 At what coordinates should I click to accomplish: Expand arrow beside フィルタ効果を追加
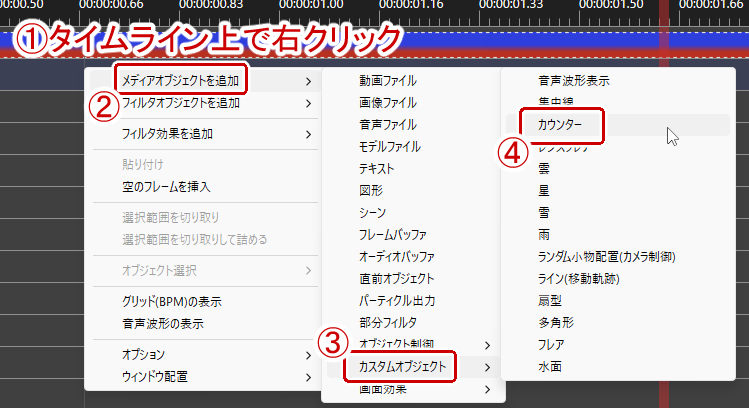point(309,135)
